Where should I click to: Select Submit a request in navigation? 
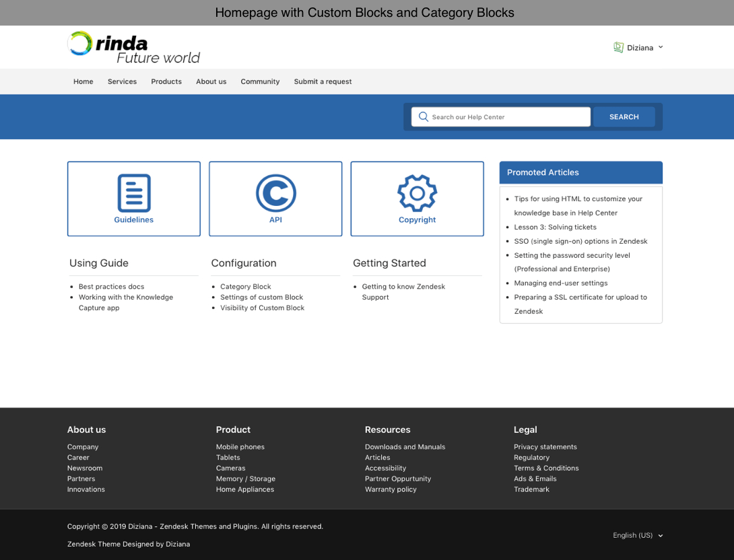pos(323,81)
